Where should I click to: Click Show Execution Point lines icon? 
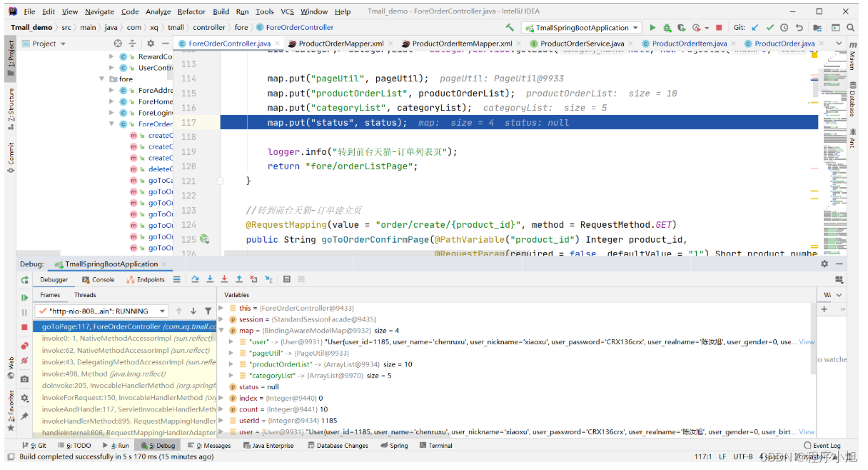coord(176,279)
